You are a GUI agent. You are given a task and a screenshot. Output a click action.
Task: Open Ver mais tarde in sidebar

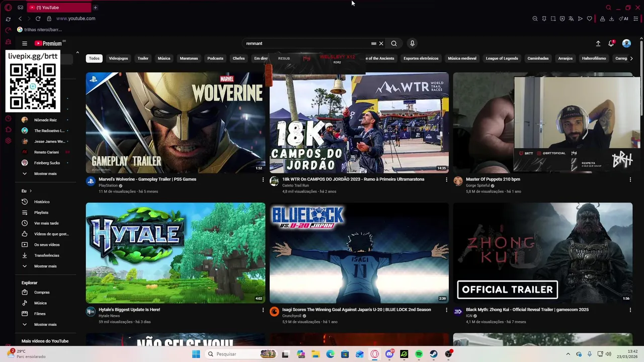click(x=46, y=223)
